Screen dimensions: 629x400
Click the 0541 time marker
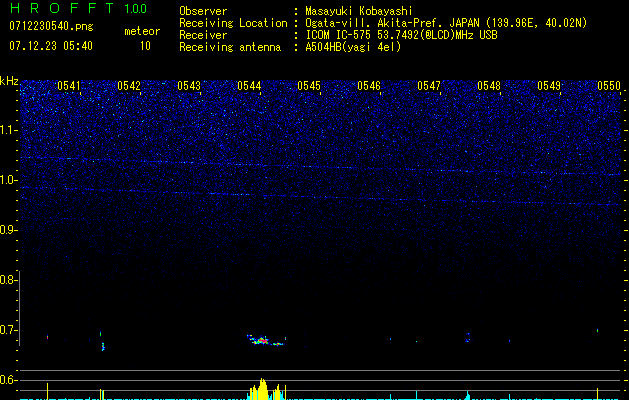(69, 86)
